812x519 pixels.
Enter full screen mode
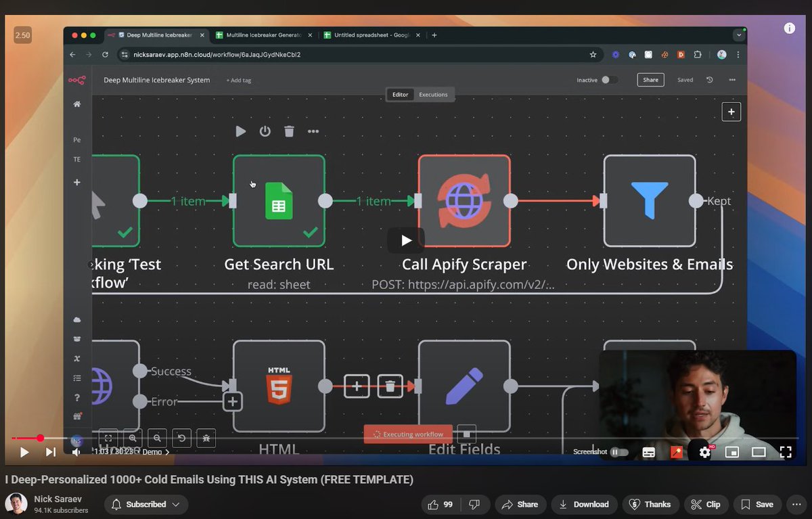(x=786, y=452)
